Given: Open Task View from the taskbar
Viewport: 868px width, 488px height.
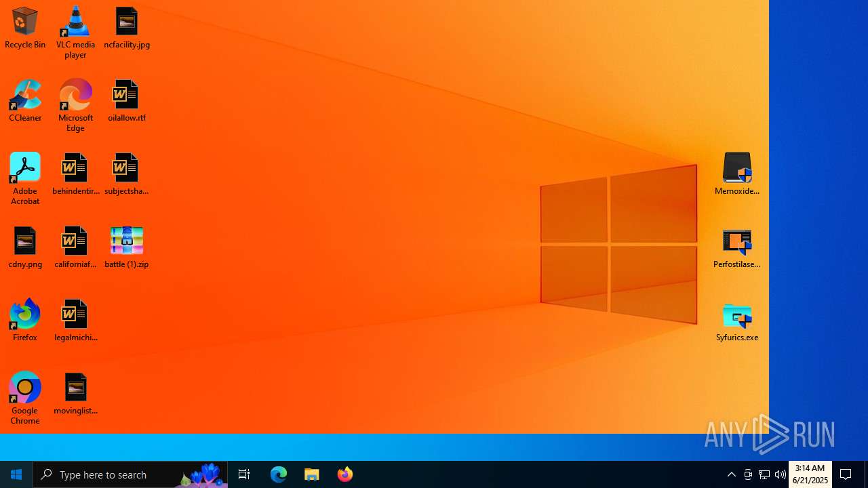Looking at the screenshot, I should pos(244,474).
